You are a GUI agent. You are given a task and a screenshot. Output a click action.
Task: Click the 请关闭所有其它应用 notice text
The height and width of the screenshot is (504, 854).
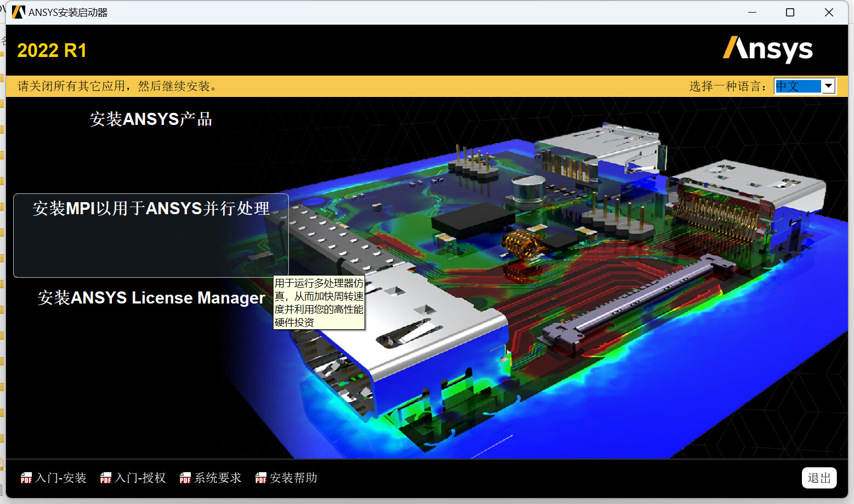[117, 86]
